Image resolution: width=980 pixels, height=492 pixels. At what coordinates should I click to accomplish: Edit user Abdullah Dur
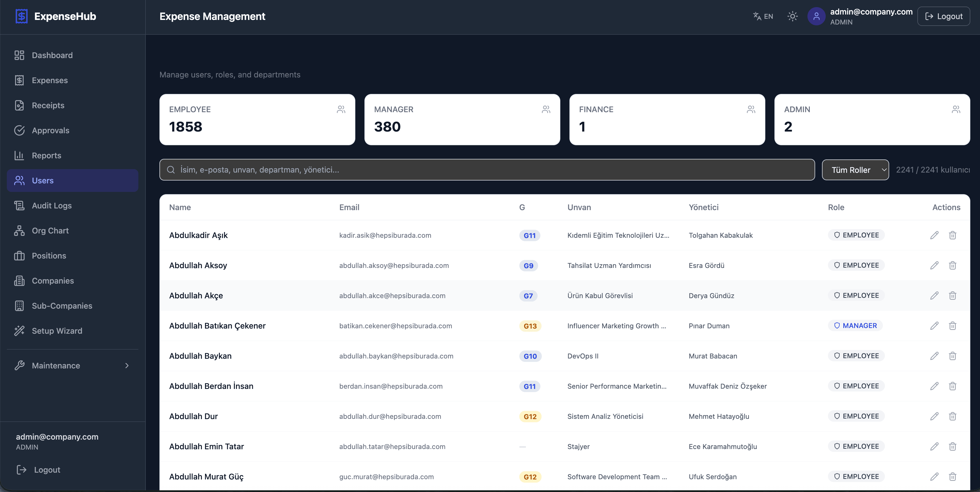click(x=934, y=416)
